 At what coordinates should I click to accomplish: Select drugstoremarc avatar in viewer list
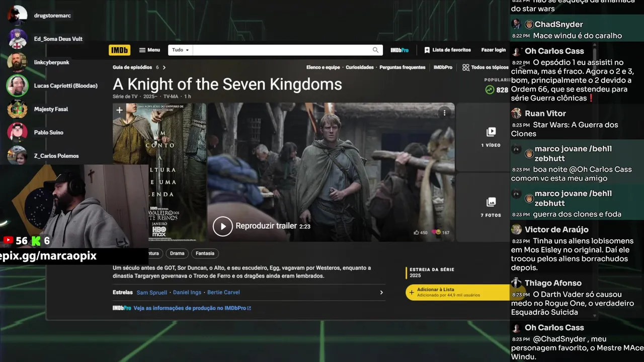point(17,15)
